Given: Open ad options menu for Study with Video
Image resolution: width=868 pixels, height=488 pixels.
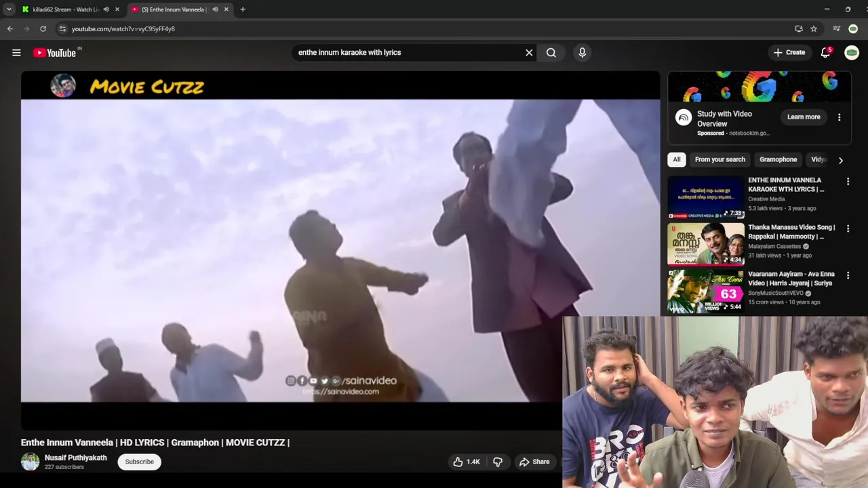Looking at the screenshot, I should point(839,117).
